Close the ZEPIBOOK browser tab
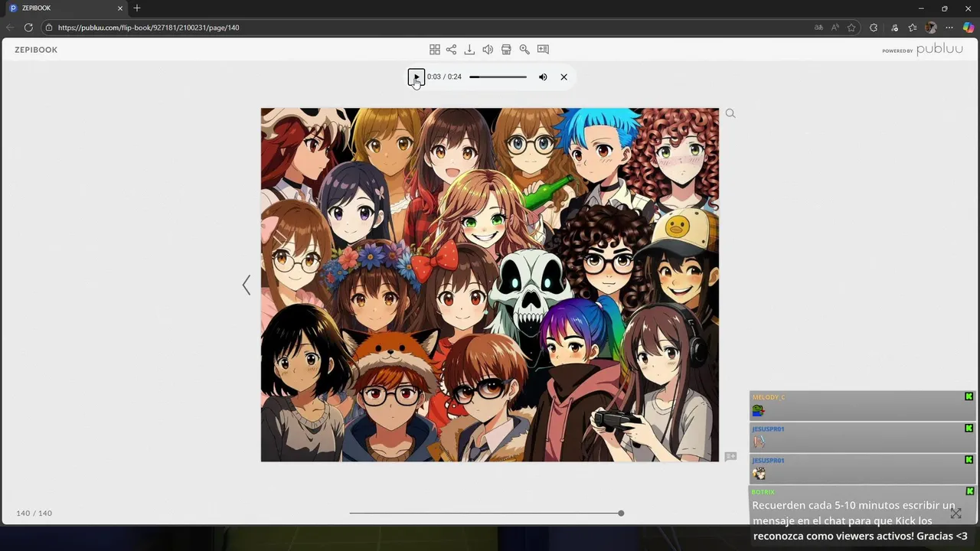The height and width of the screenshot is (551, 980). 120,8
